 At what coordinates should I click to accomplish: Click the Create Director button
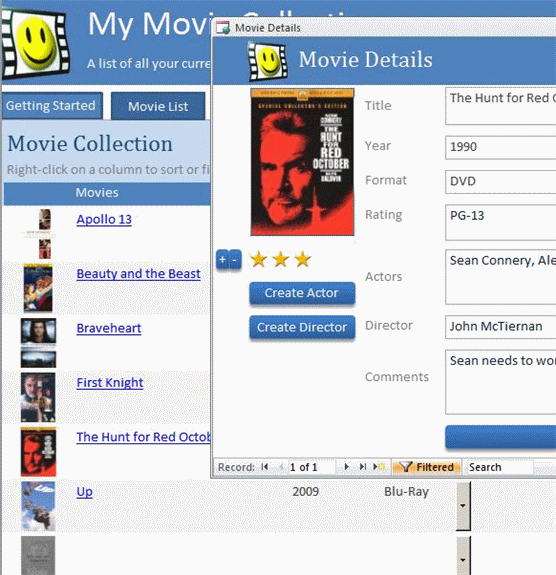pyautogui.click(x=302, y=327)
